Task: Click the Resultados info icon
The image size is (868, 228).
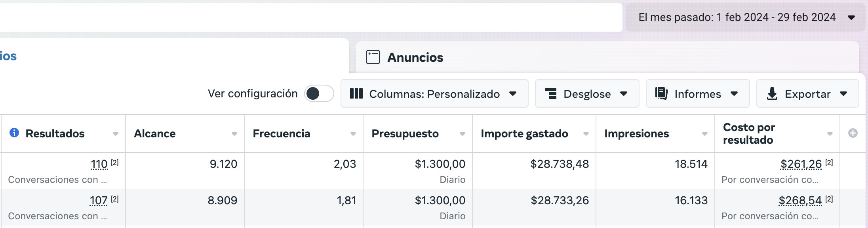Action: [x=14, y=133]
